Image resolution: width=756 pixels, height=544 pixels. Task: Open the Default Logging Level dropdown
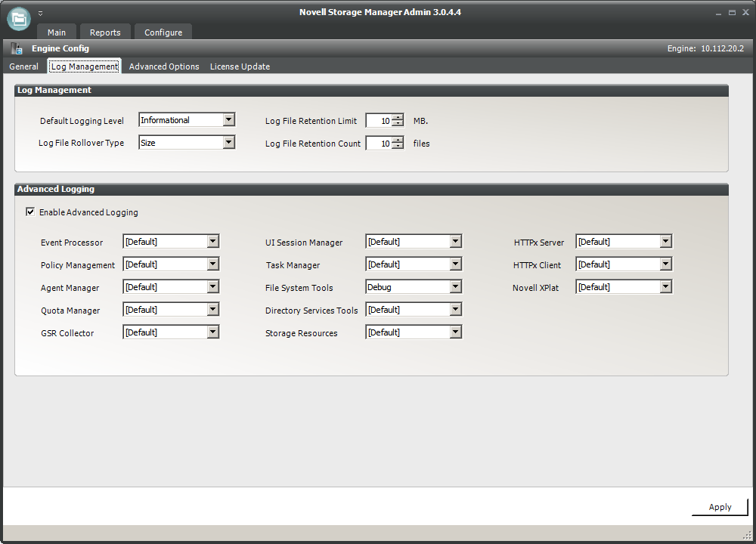pyautogui.click(x=229, y=120)
